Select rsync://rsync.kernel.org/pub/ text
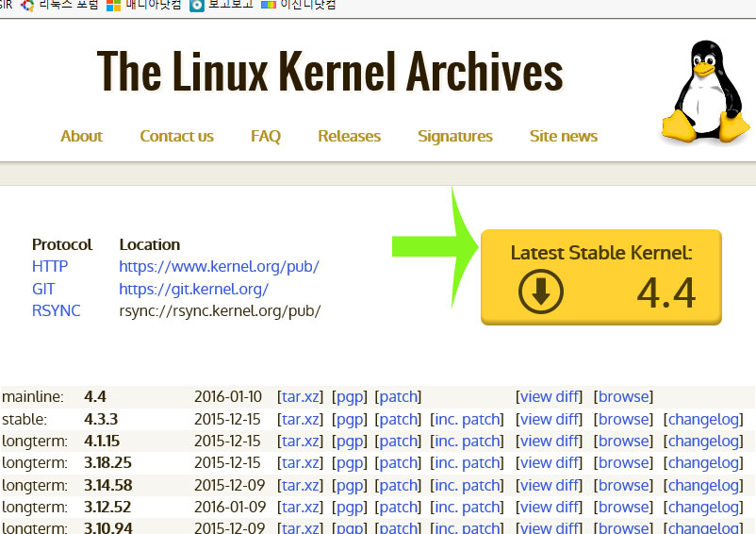 [x=220, y=310]
